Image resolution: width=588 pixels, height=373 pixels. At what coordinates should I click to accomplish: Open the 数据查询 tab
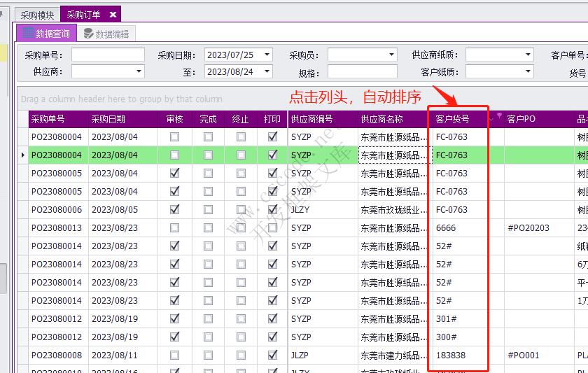click(46, 34)
